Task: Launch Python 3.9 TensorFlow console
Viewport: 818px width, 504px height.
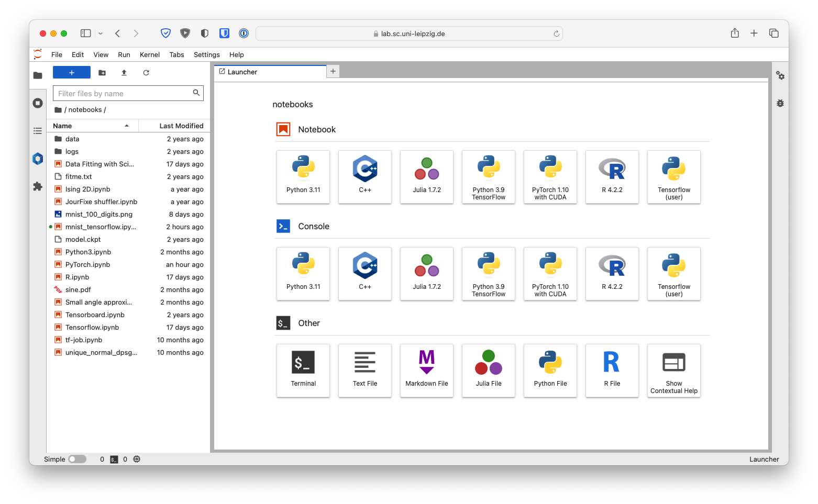Action: (489, 274)
